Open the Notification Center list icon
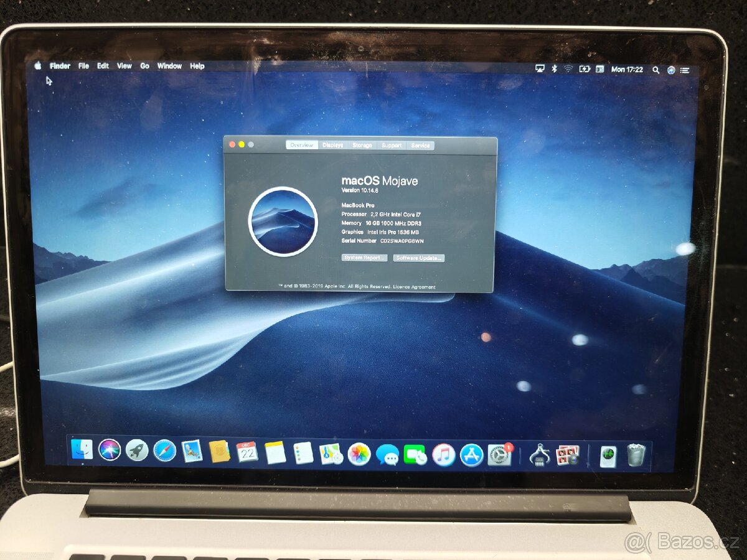The image size is (747, 560). coord(685,70)
